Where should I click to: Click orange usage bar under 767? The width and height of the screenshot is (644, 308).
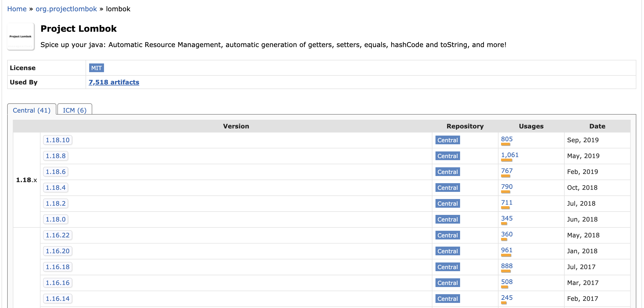click(505, 176)
